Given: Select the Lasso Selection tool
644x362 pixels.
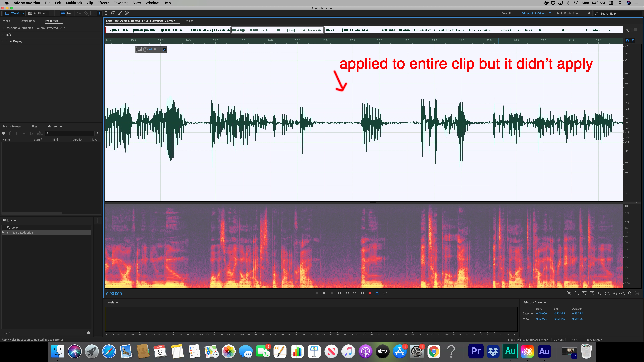Looking at the screenshot, I should click(113, 13).
